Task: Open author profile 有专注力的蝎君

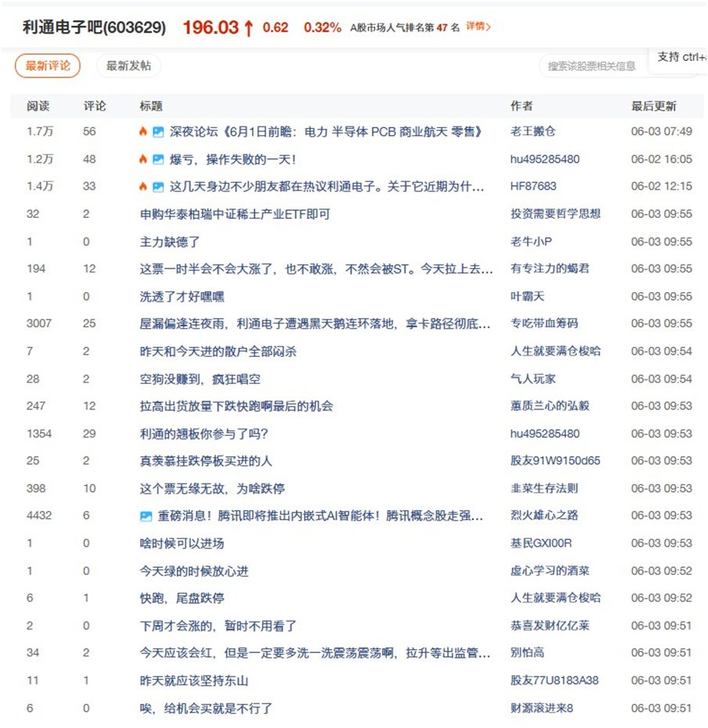Action: 550,269
